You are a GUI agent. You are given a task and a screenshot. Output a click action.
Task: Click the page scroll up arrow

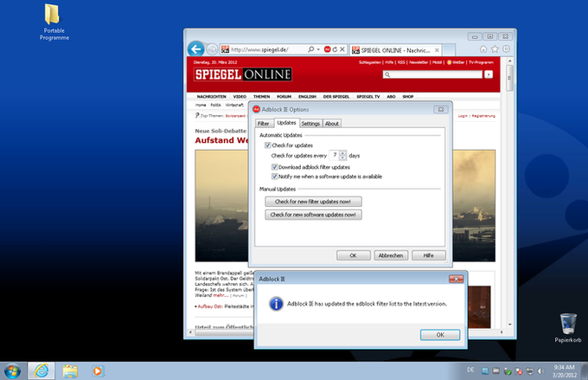point(509,61)
